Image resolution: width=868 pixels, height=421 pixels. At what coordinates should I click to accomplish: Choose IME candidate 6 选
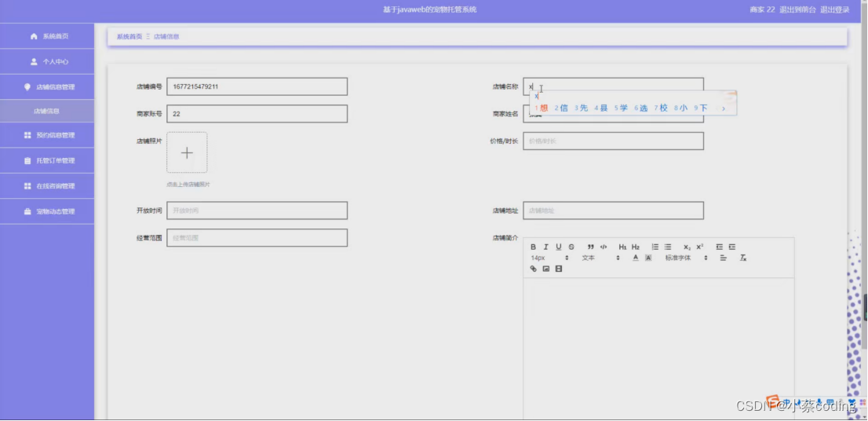(641, 108)
